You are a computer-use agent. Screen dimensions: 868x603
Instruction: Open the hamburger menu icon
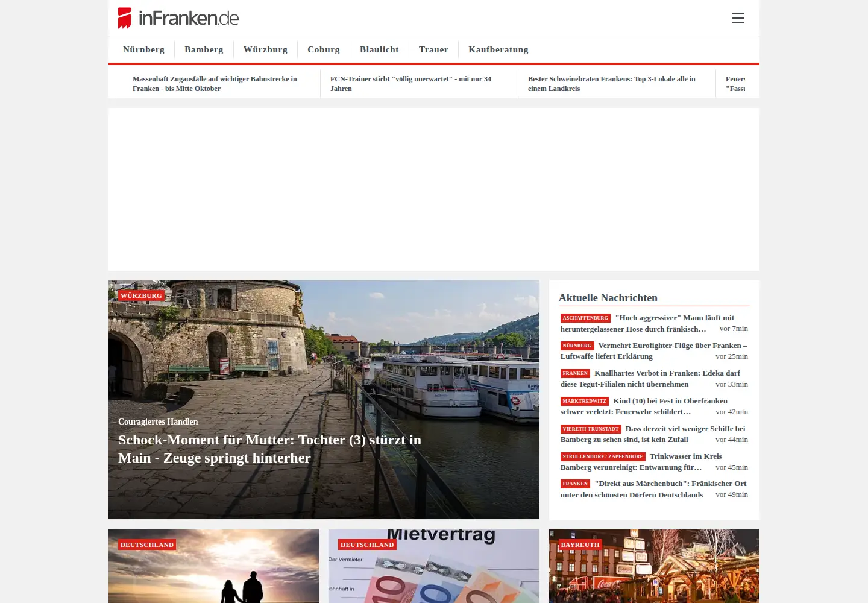click(738, 18)
